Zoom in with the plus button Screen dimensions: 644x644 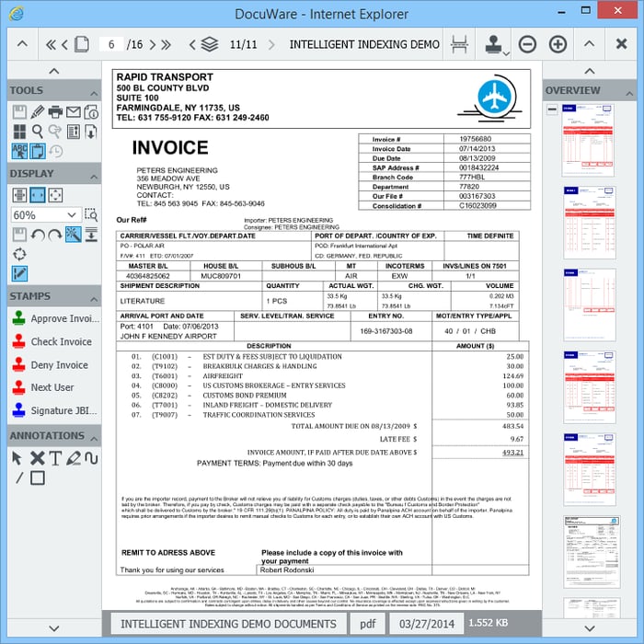(558, 44)
